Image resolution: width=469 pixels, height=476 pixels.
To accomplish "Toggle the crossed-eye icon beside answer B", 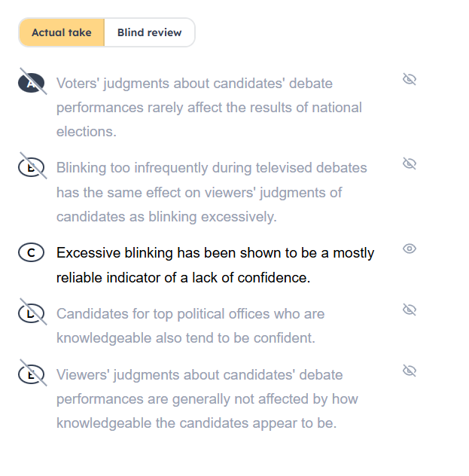I will [x=410, y=163].
